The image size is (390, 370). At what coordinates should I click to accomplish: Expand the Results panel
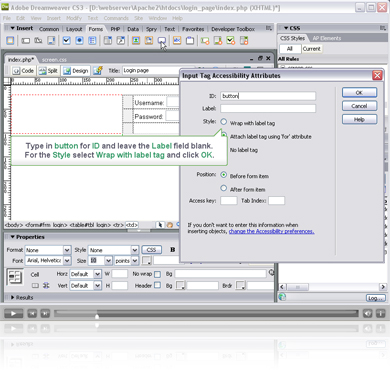(13, 297)
